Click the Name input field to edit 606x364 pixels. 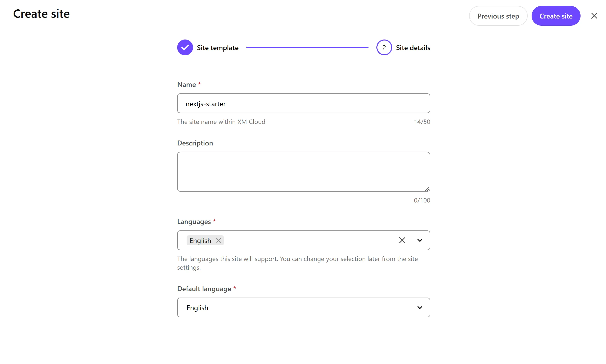click(x=303, y=103)
